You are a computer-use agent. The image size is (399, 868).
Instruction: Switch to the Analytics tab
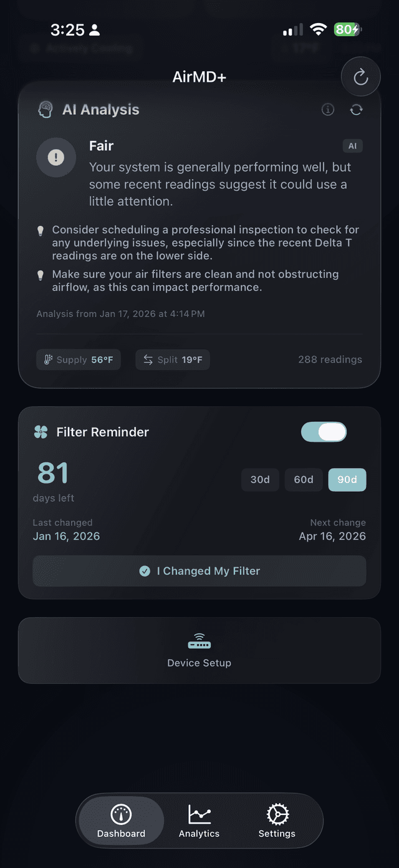coord(199,821)
